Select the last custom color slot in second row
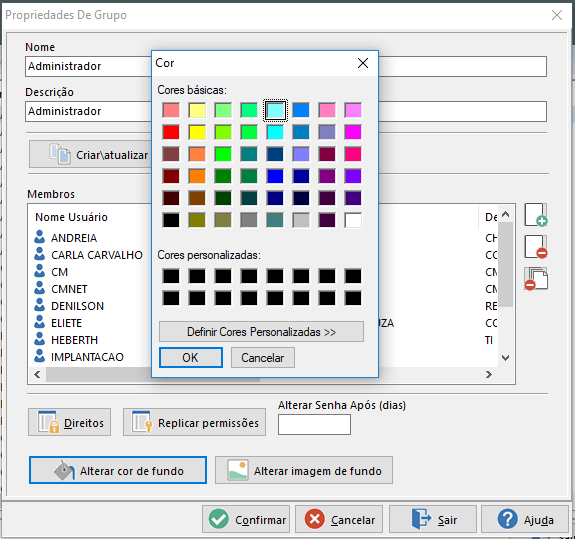 tap(353, 298)
